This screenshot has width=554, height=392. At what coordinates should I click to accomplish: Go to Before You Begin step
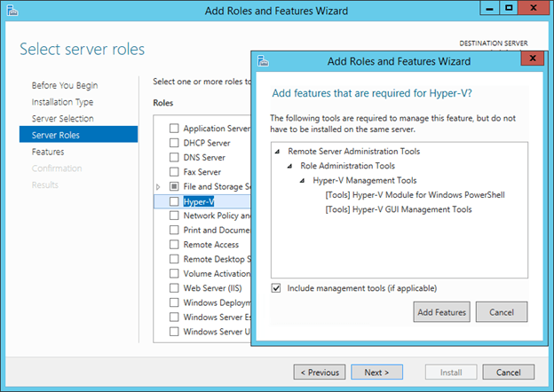[x=65, y=86]
